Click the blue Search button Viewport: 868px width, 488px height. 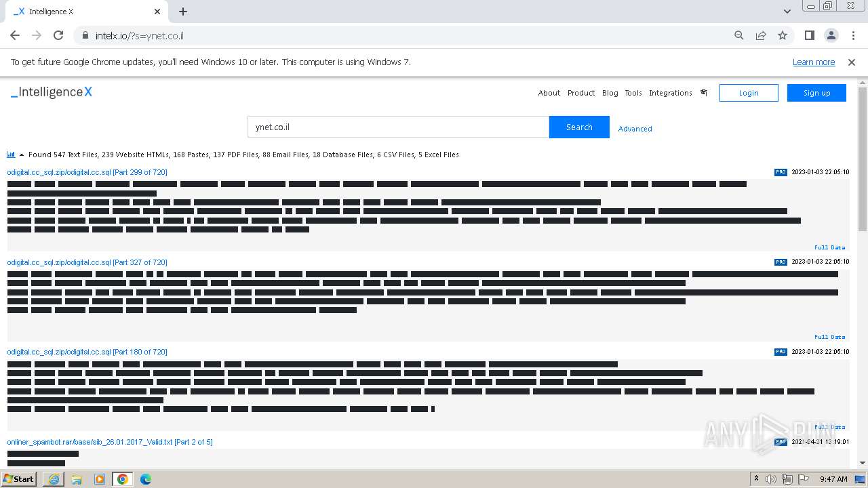pos(579,127)
